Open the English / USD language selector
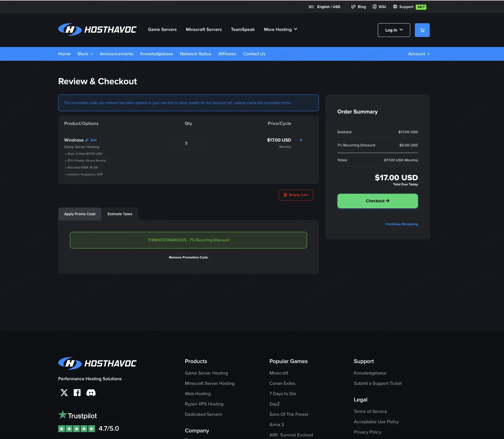Viewport: 504px width, 439px height. 325,7
